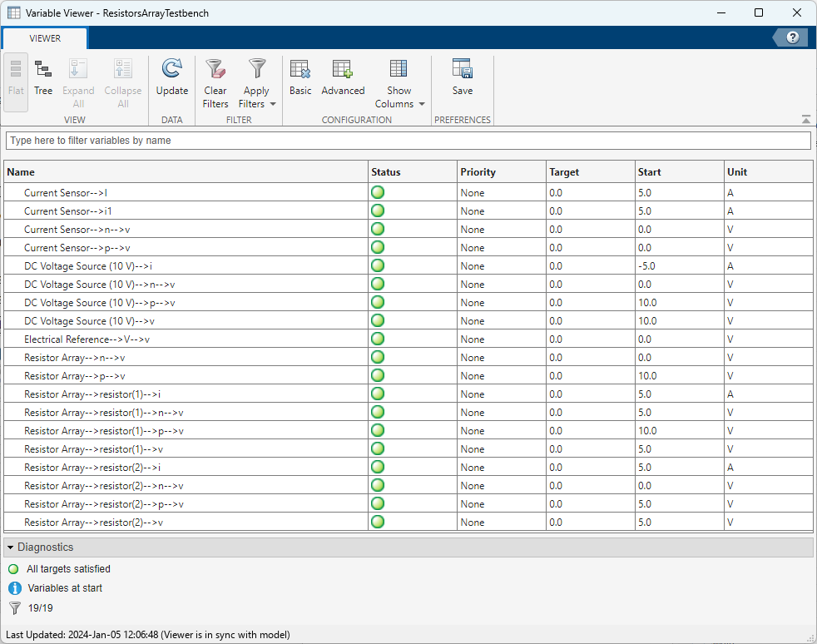
Task: Switch to Basic configuration
Action: (x=300, y=80)
